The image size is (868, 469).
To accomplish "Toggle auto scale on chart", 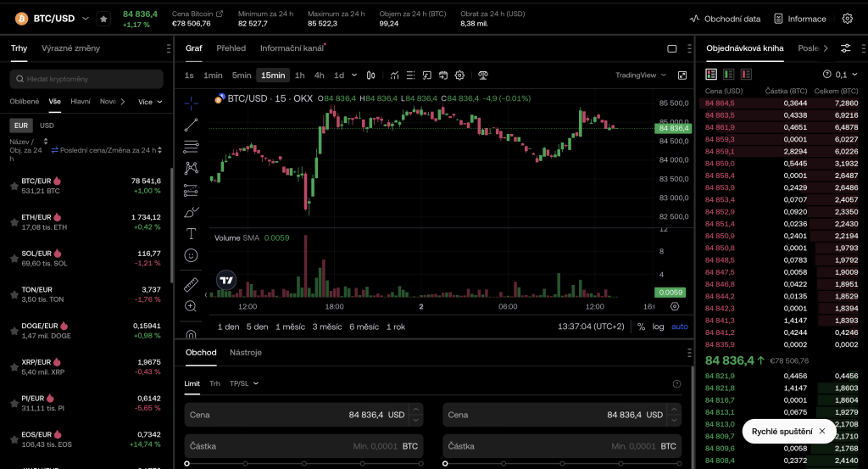I will click(680, 327).
